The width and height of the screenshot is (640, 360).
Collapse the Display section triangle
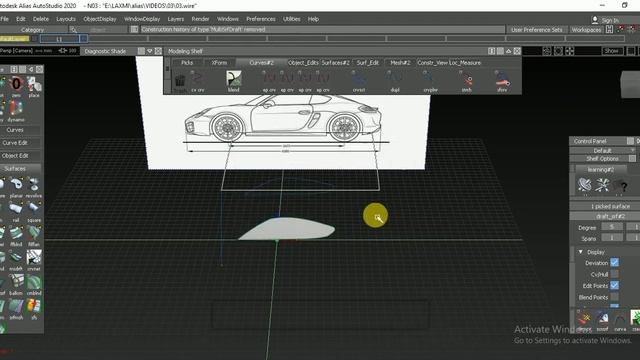tap(580, 252)
